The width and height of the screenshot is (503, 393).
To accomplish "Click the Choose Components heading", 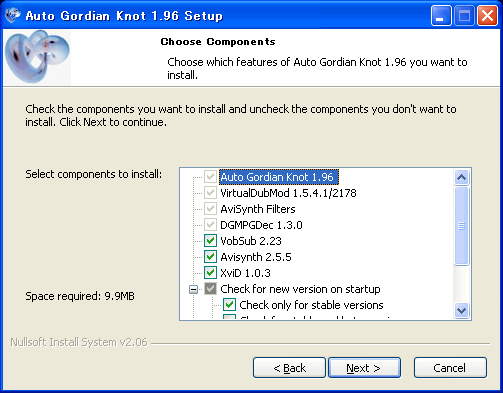I will (x=218, y=42).
